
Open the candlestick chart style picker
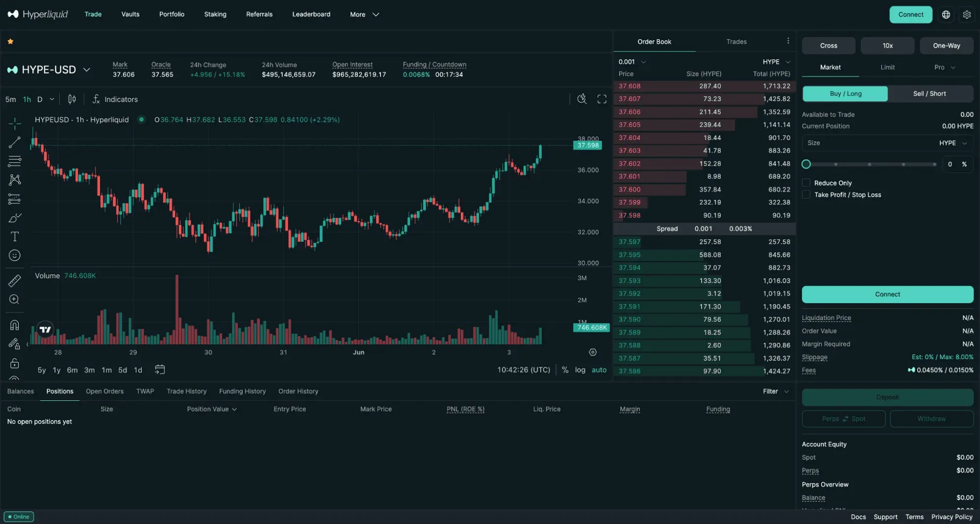pyautogui.click(x=72, y=99)
